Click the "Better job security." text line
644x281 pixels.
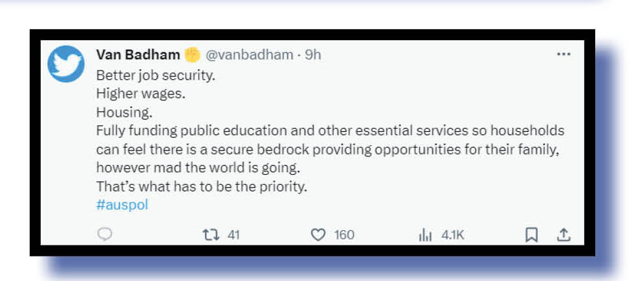click(156, 75)
